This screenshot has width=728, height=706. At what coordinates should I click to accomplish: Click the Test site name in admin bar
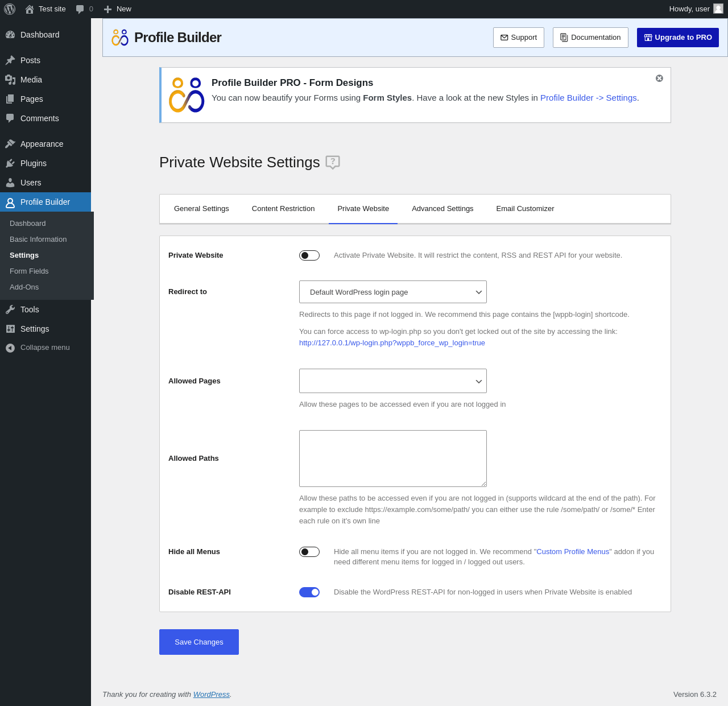[52, 9]
